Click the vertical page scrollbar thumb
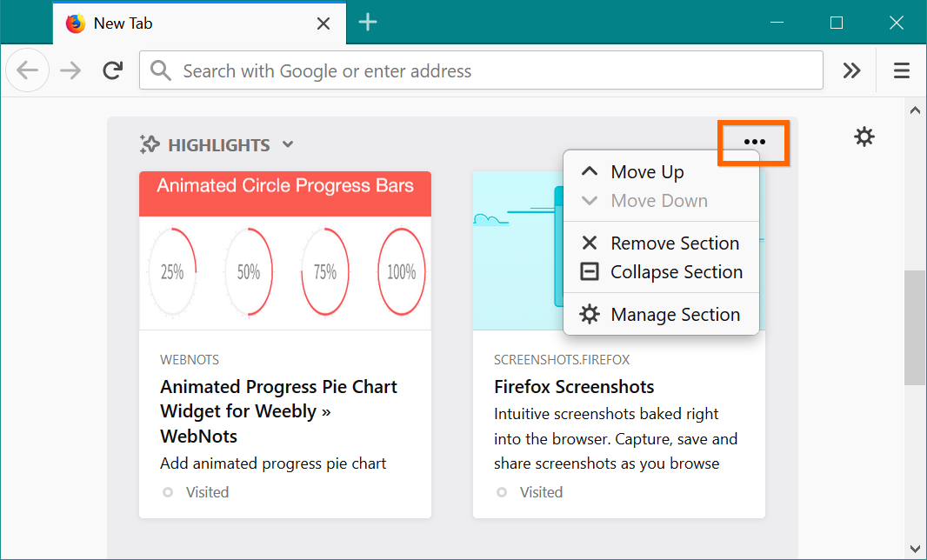927x560 pixels. coord(915,326)
